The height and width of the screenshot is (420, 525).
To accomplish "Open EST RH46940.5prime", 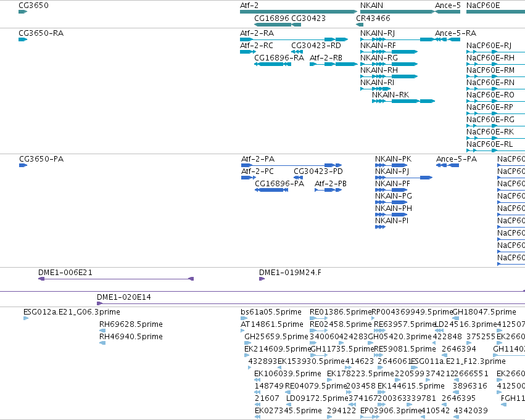I will [x=131, y=336].
